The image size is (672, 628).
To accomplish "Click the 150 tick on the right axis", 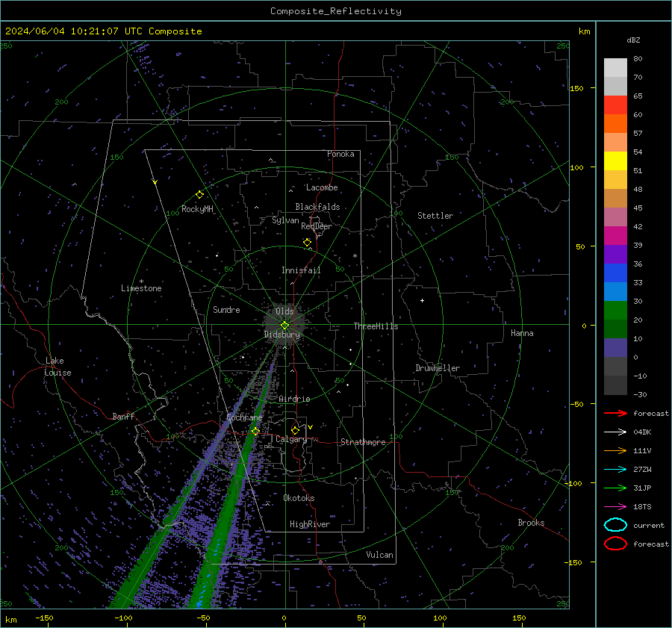I will coord(576,88).
